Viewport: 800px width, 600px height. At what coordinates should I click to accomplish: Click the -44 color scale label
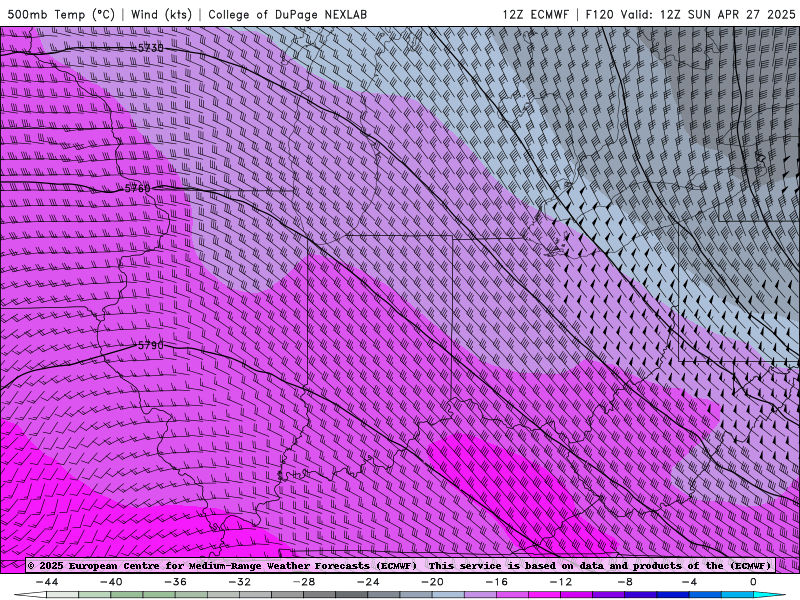(47, 582)
